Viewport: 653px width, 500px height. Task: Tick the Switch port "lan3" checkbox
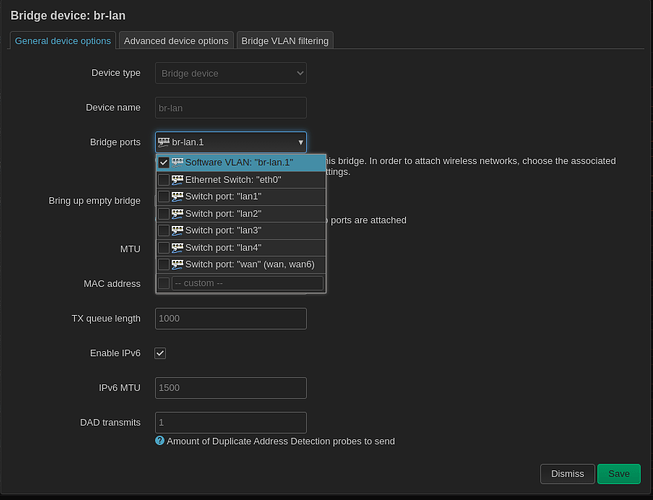pyautogui.click(x=164, y=230)
